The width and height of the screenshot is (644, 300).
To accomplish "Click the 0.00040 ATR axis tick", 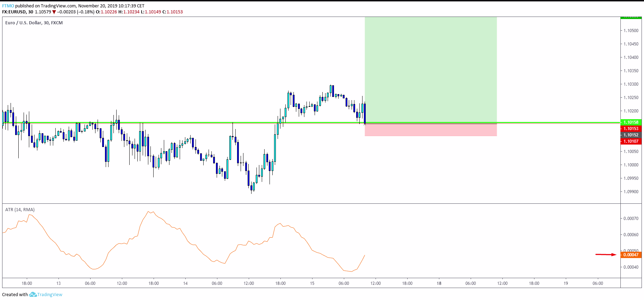I will tap(631, 267).
